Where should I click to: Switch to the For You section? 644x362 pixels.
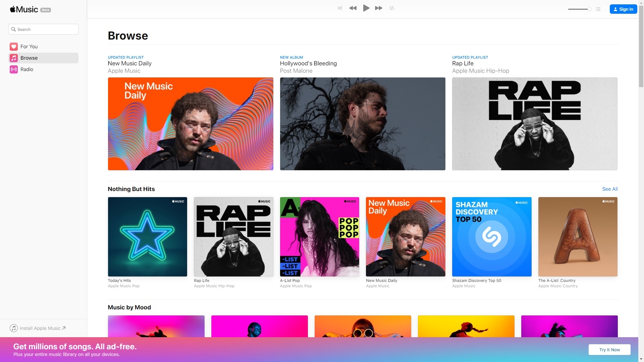tap(29, 47)
